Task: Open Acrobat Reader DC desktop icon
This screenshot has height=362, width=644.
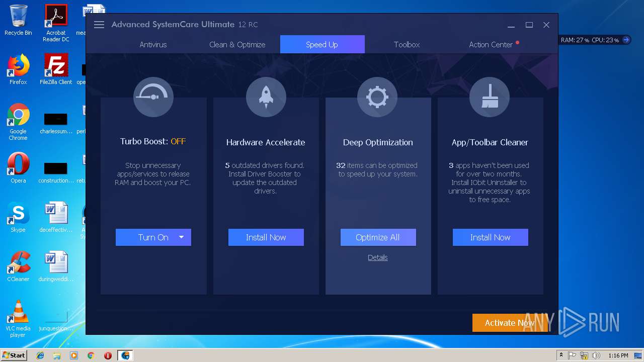Action: coord(56,23)
